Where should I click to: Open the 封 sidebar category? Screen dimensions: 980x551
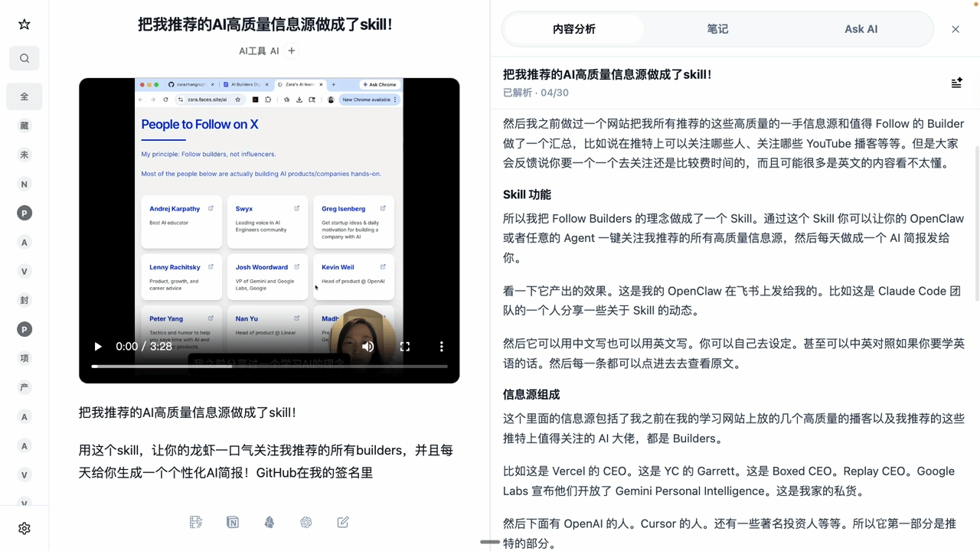click(x=24, y=300)
